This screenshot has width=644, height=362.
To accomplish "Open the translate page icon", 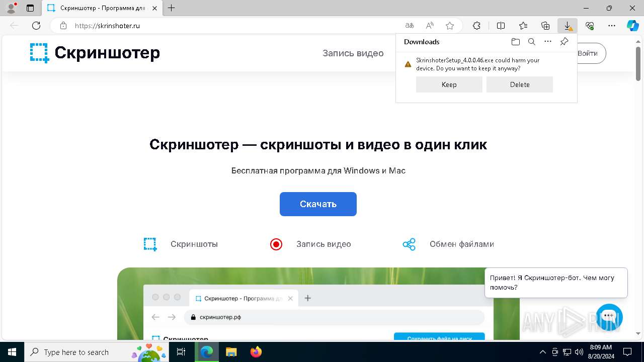I will (x=410, y=26).
